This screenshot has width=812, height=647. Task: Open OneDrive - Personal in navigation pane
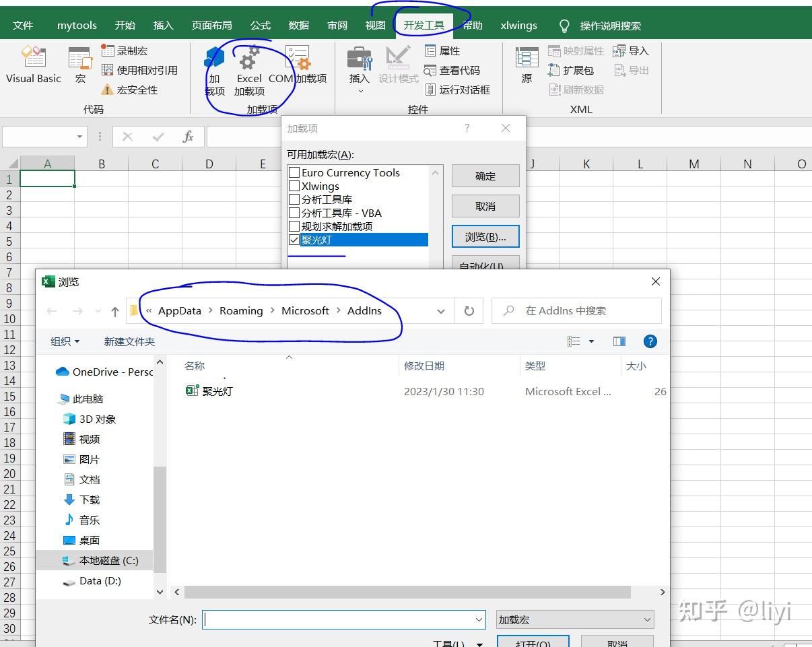104,372
